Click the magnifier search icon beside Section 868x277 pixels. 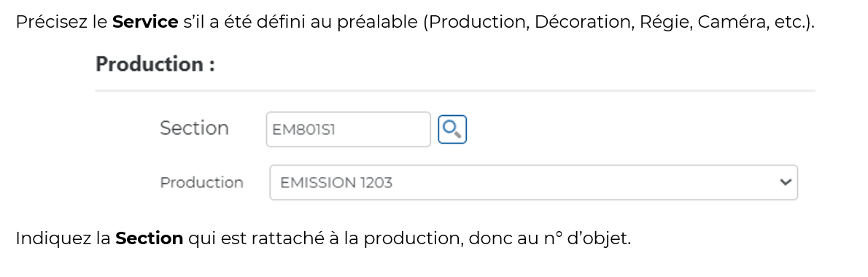[x=452, y=129]
